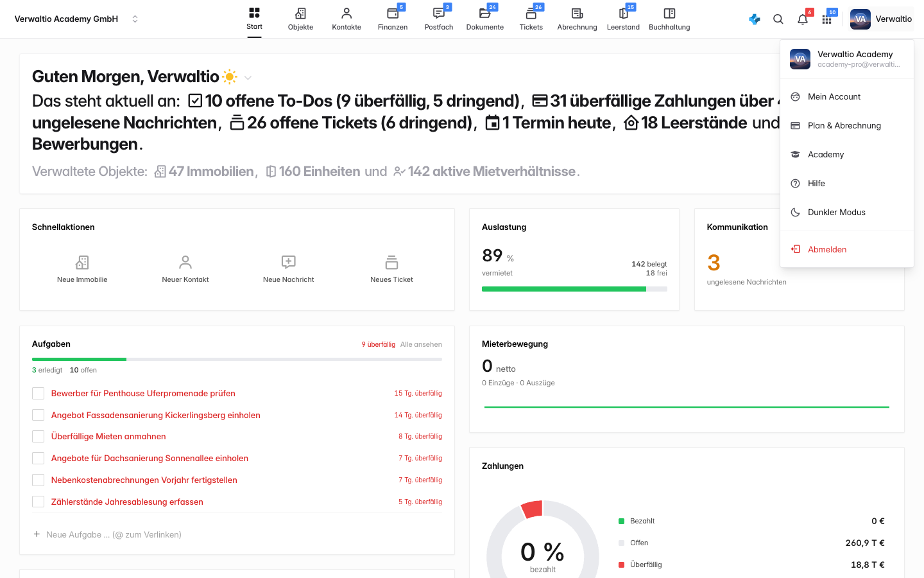Tick 'Nebenkostenabrechnungen Vorjahr fertigstellen' checkbox

[38, 480]
